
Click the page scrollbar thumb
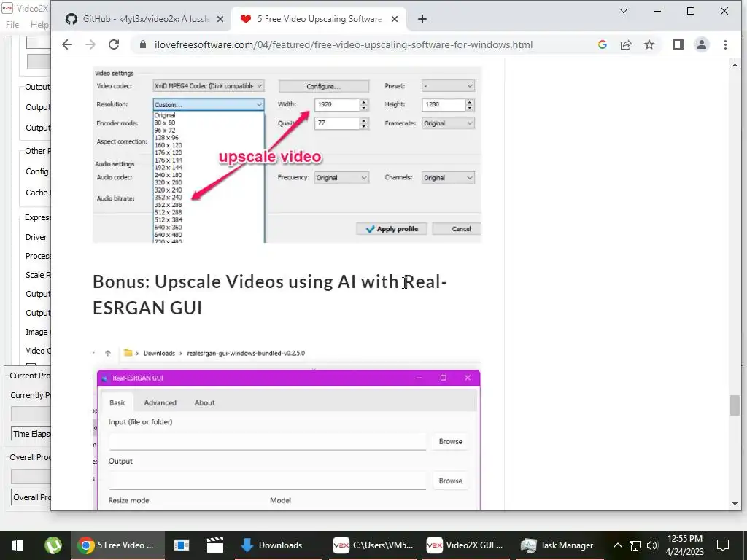coord(735,405)
